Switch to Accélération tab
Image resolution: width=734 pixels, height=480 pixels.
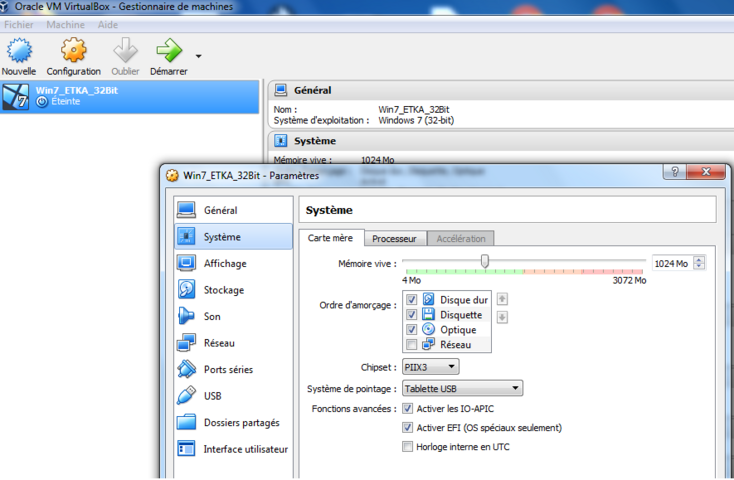click(461, 239)
